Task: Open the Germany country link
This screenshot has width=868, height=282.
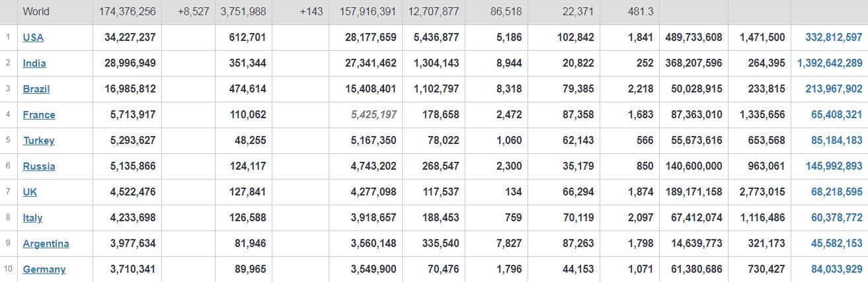Action: click(44, 269)
